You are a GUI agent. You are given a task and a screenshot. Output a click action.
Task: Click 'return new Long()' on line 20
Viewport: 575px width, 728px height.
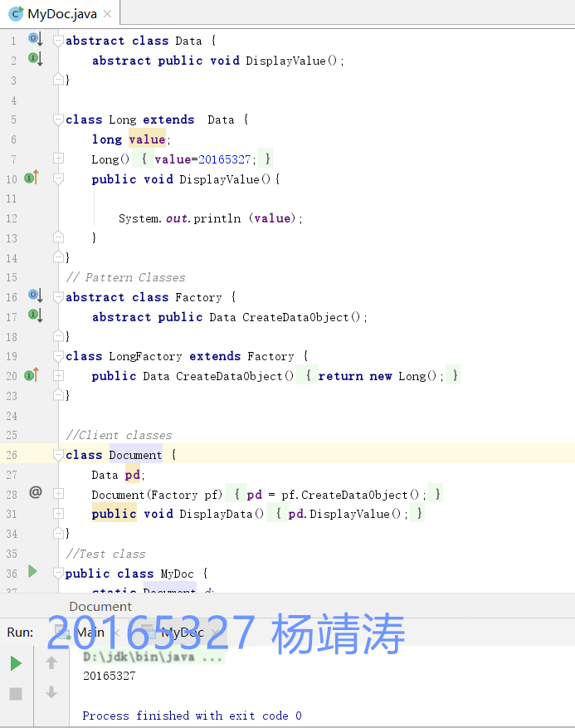click(x=378, y=375)
